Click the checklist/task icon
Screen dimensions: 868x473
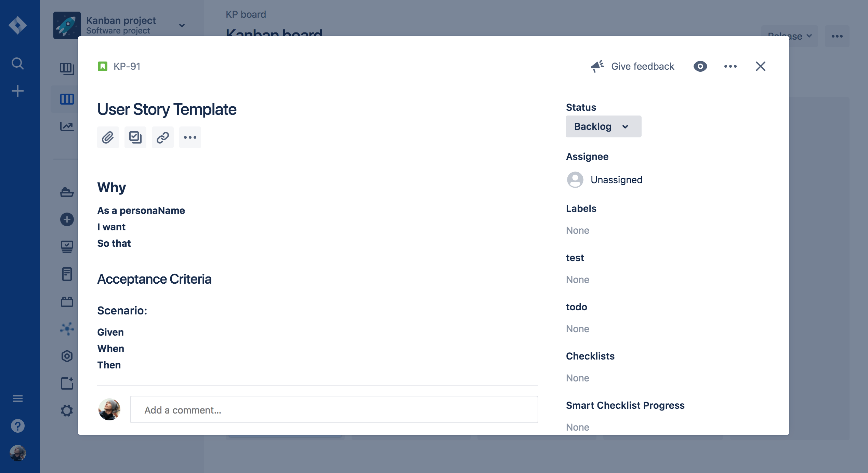click(135, 136)
